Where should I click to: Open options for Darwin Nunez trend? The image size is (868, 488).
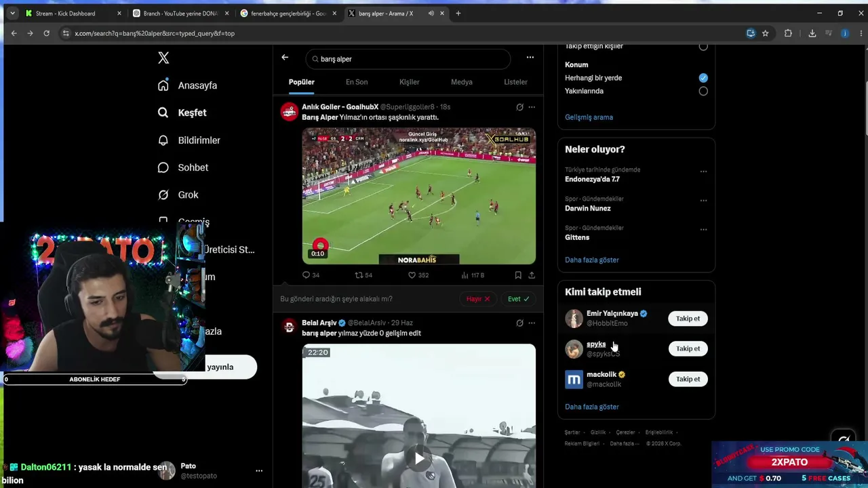[x=703, y=201]
